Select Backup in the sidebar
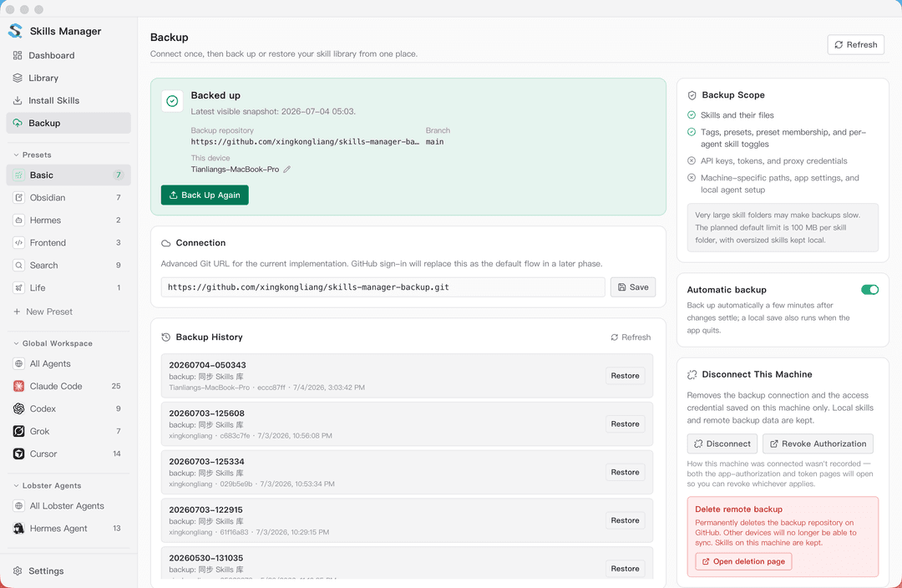 click(x=68, y=123)
